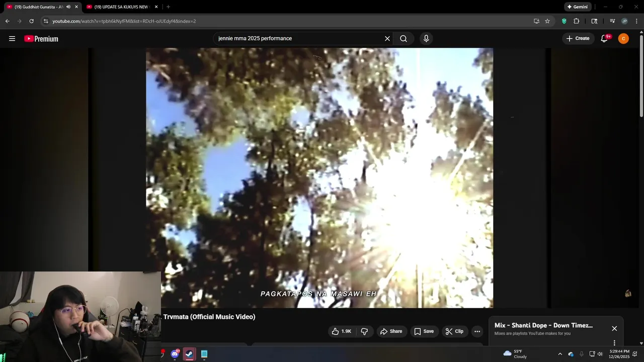644x362 pixels.
Task: Open Mix - Shanti Dope playlist title
Action: pos(543,325)
